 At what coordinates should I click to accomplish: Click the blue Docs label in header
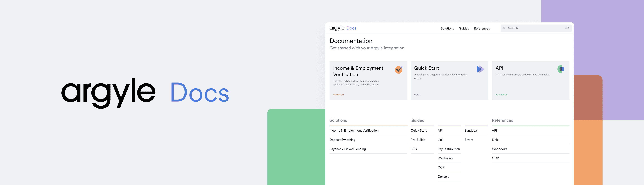(351, 28)
